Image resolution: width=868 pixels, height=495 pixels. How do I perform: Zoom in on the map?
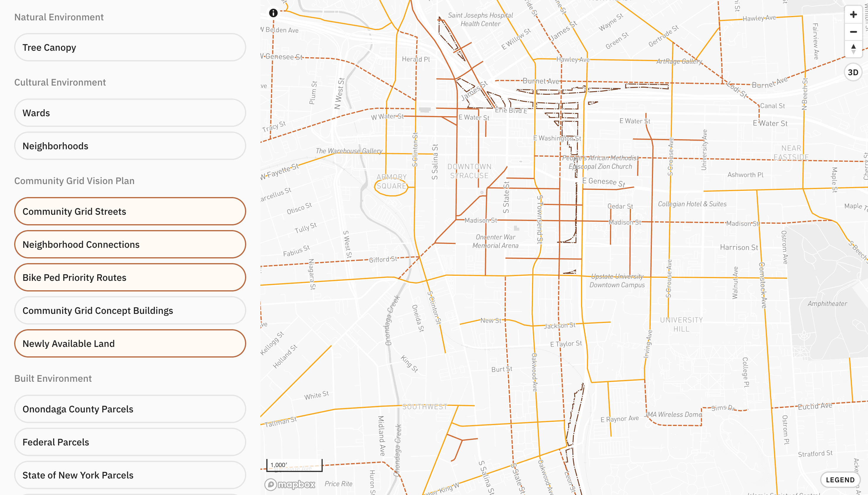click(853, 15)
